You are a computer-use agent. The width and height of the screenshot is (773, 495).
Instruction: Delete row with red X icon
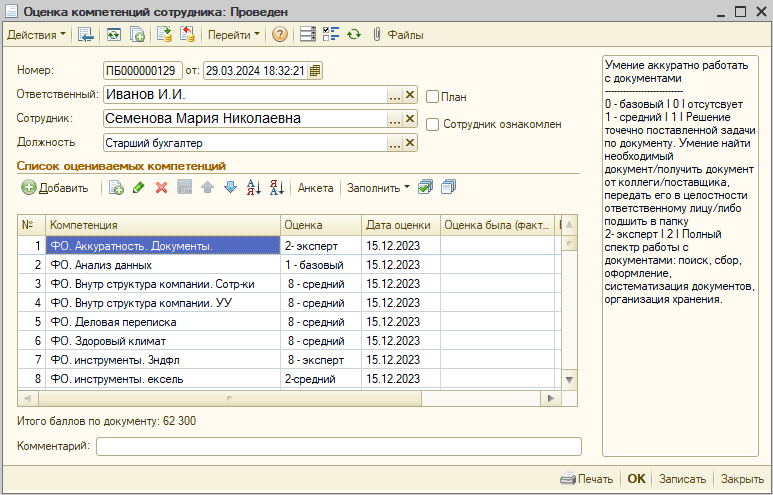point(161,188)
